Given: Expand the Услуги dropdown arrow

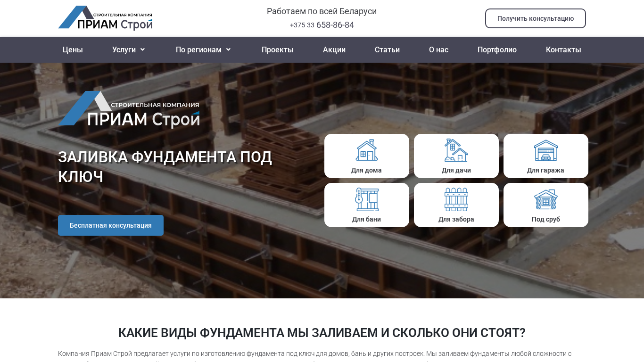Looking at the screenshot, I should 142,49.
